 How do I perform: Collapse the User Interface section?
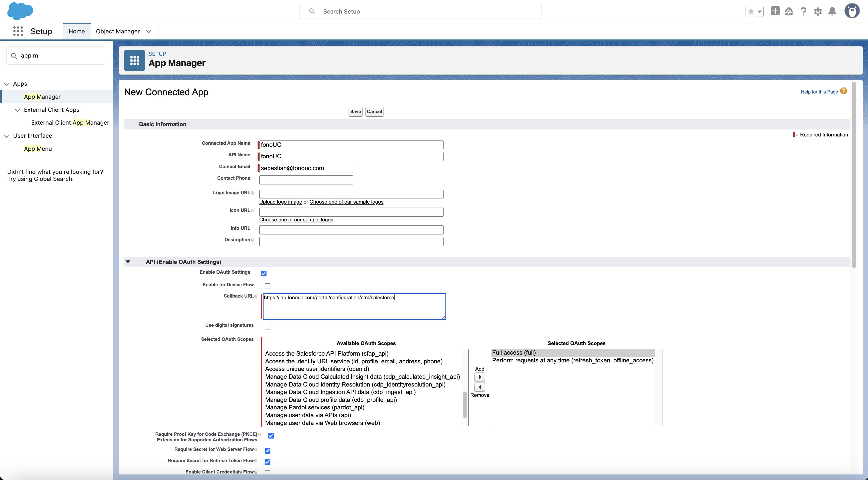(6, 136)
